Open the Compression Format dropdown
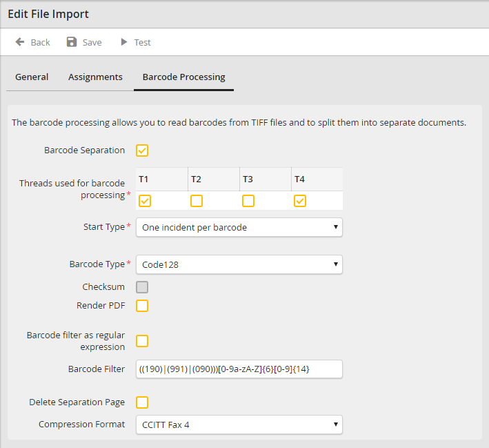Image resolution: width=489 pixels, height=448 pixels. pyautogui.click(x=239, y=425)
